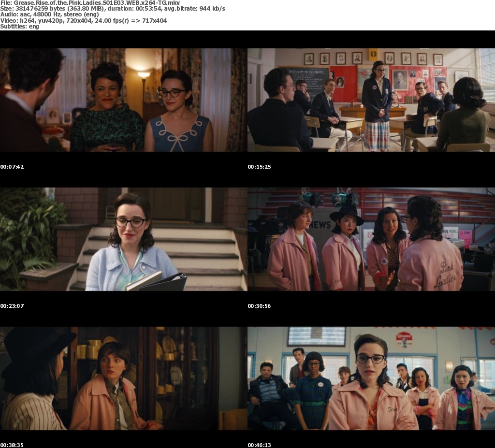Open the pink jackets thumbnail at 00:30:56
This screenshot has height=448, width=495.
371,239
